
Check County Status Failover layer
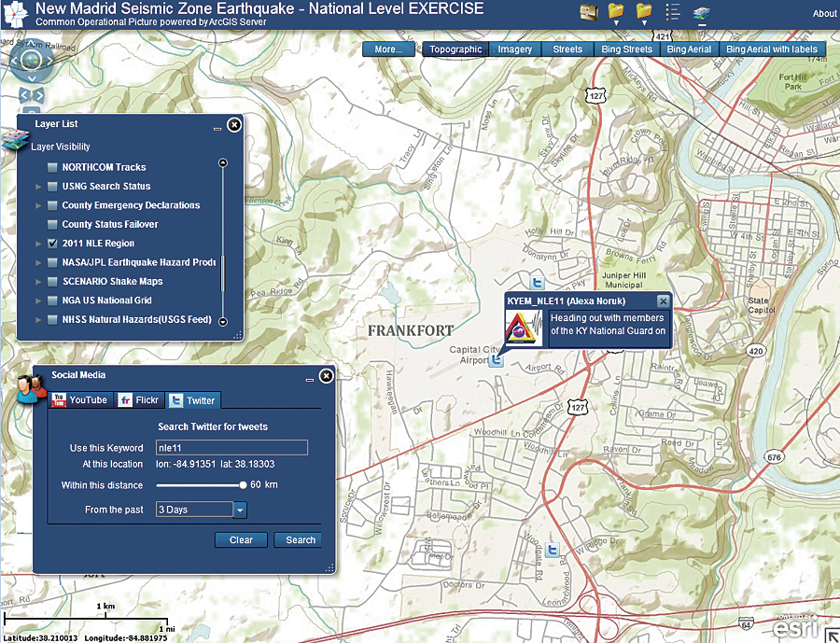(x=52, y=225)
